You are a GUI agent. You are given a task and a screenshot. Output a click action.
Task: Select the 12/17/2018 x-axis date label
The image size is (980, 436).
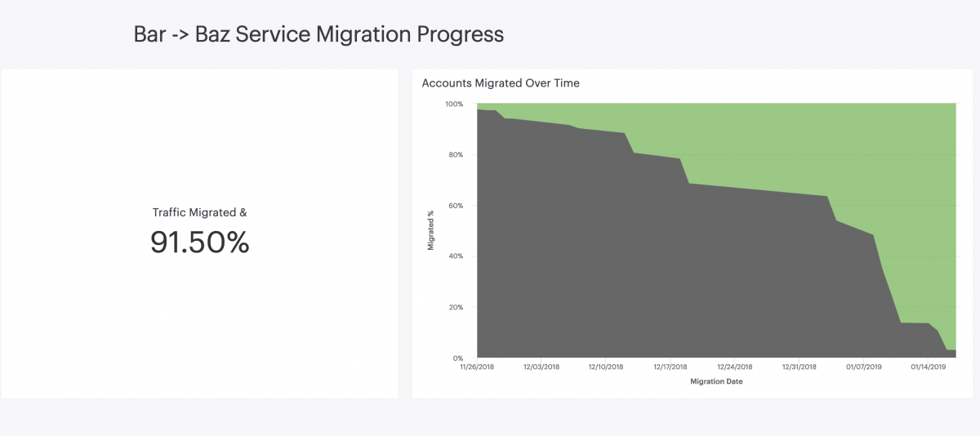670,367
